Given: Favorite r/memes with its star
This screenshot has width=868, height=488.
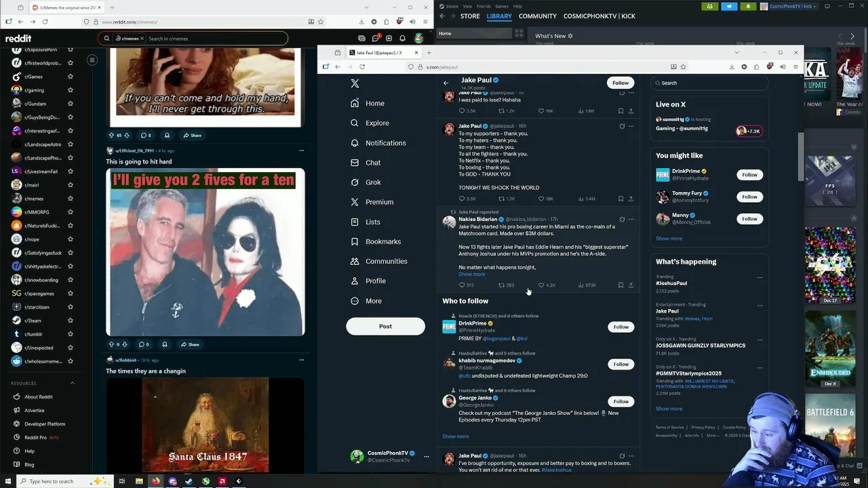Looking at the screenshot, I should tap(71, 199).
